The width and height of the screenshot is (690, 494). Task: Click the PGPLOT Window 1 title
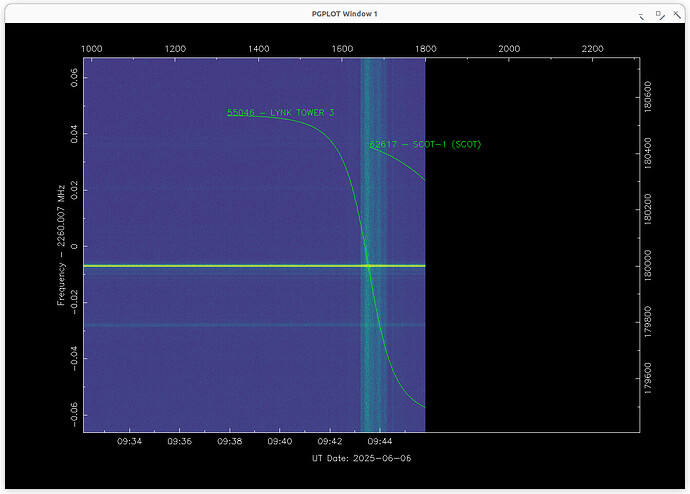point(345,14)
